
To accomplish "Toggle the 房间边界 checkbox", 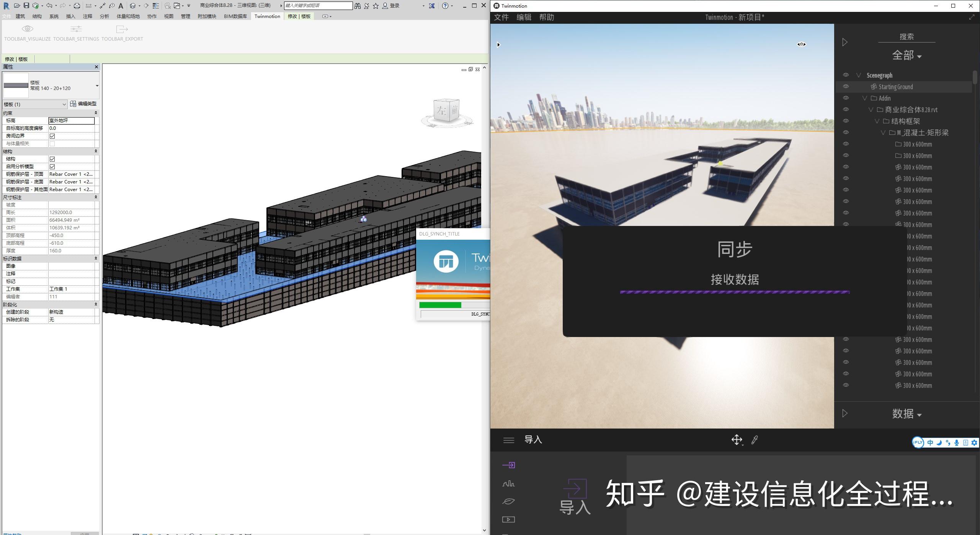I will click(52, 136).
